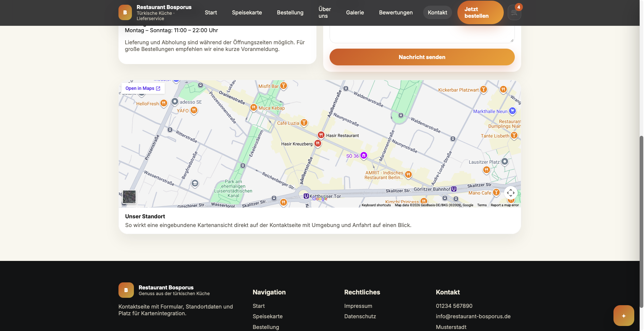Open Über uns in the header

click(325, 12)
